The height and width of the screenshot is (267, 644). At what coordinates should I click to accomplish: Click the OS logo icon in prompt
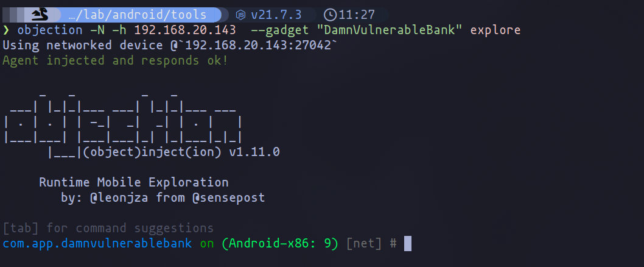coord(43,15)
